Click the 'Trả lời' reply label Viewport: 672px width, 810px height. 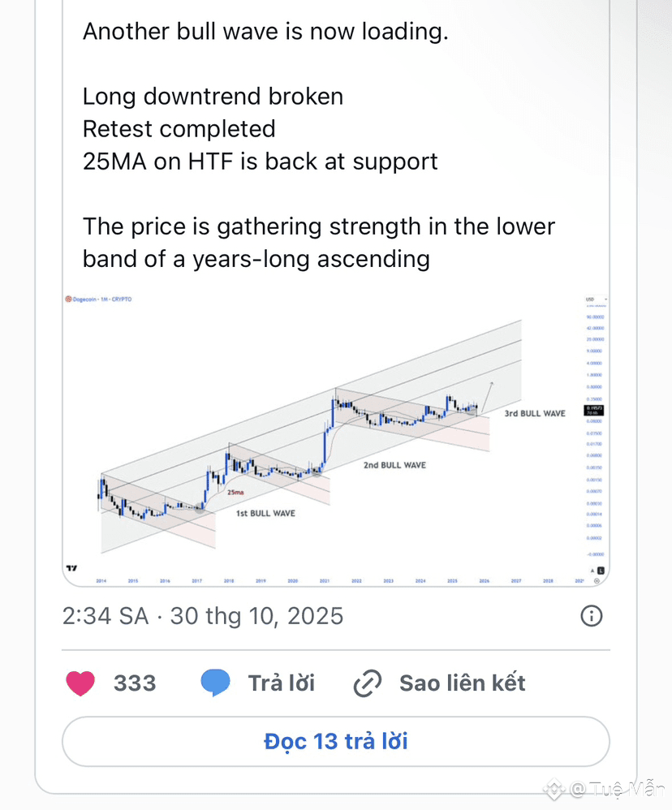click(281, 683)
